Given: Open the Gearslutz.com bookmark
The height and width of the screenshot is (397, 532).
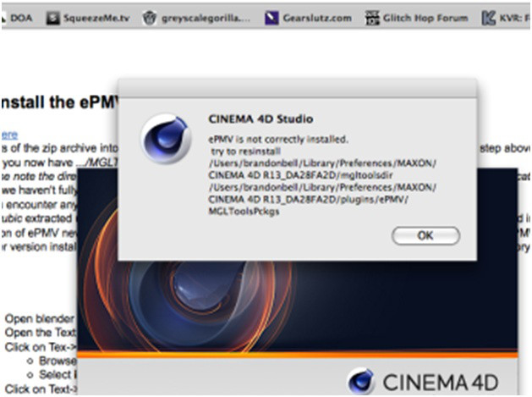Looking at the screenshot, I should click(x=308, y=18).
